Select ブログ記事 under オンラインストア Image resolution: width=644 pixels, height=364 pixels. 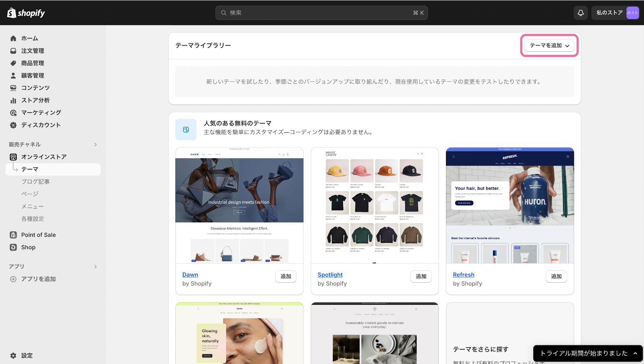pos(35,182)
